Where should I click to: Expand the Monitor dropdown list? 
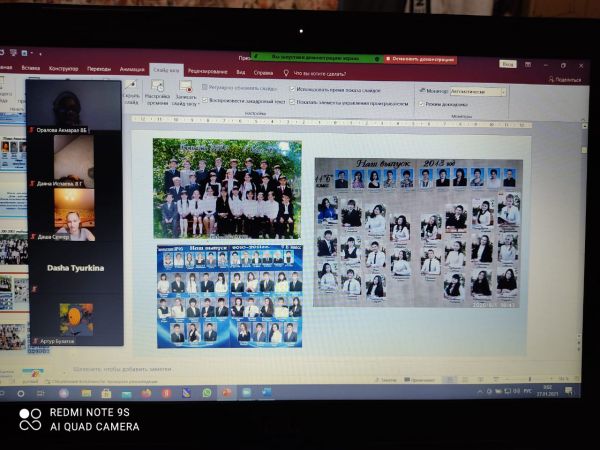[502, 91]
